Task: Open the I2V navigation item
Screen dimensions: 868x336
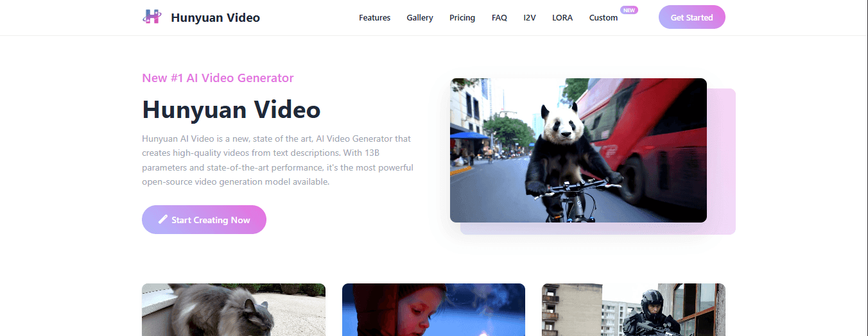Action: point(530,18)
